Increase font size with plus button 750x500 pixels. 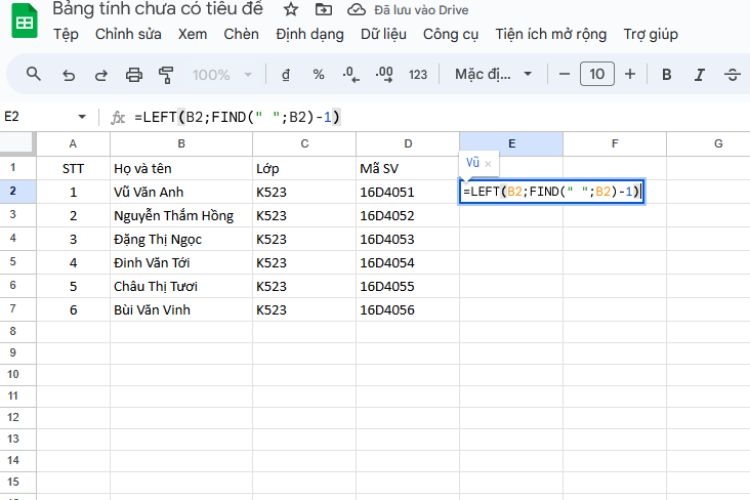pyautogui.click(x=630, y=74)
